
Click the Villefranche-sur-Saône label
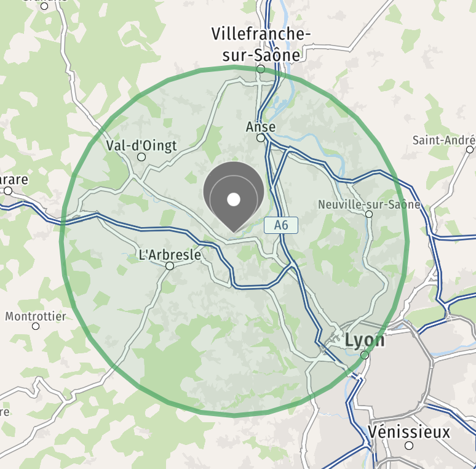click(x=261, y=44)
